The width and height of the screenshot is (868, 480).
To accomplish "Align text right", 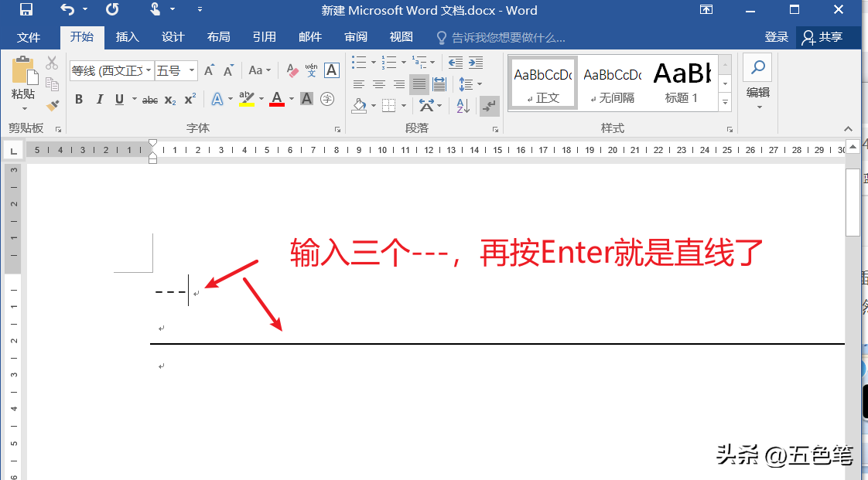I will (x=398, y=84).
